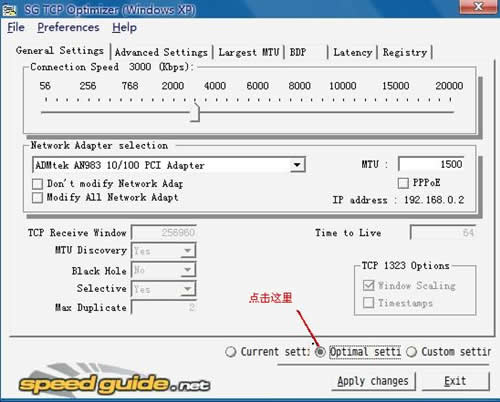Viewport: 500px width, 402px height.
Task: Switch to the Largest MTU tab
Action: pos(249,52)
